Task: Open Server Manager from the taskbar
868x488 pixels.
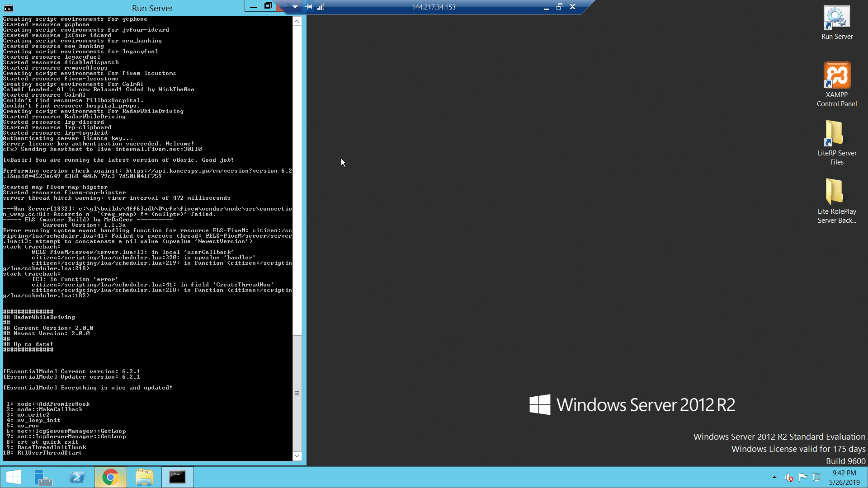Action: (x=44, y=477)
